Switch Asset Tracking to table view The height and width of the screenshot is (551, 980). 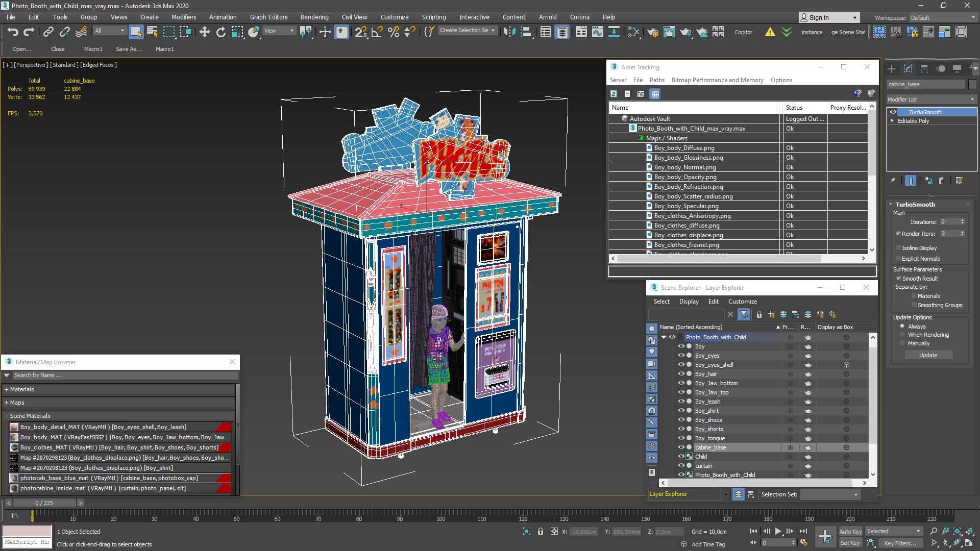tap(655, 94)
